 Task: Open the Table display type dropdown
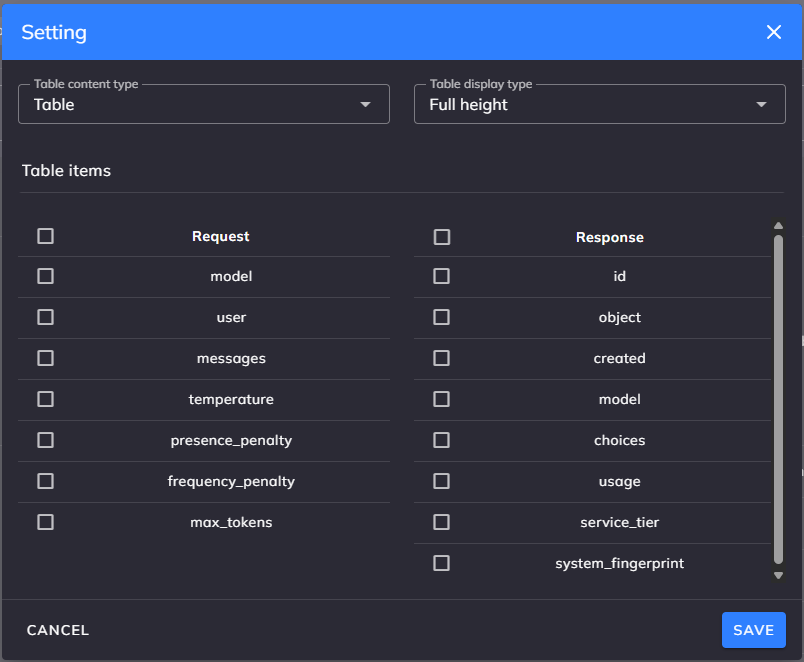point(599,104)
